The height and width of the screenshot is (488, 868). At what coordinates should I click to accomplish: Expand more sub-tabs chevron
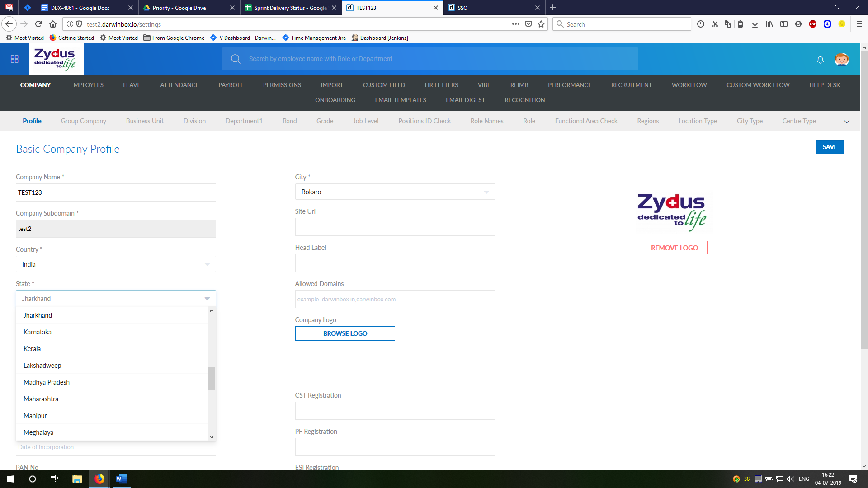pos(846,122)
